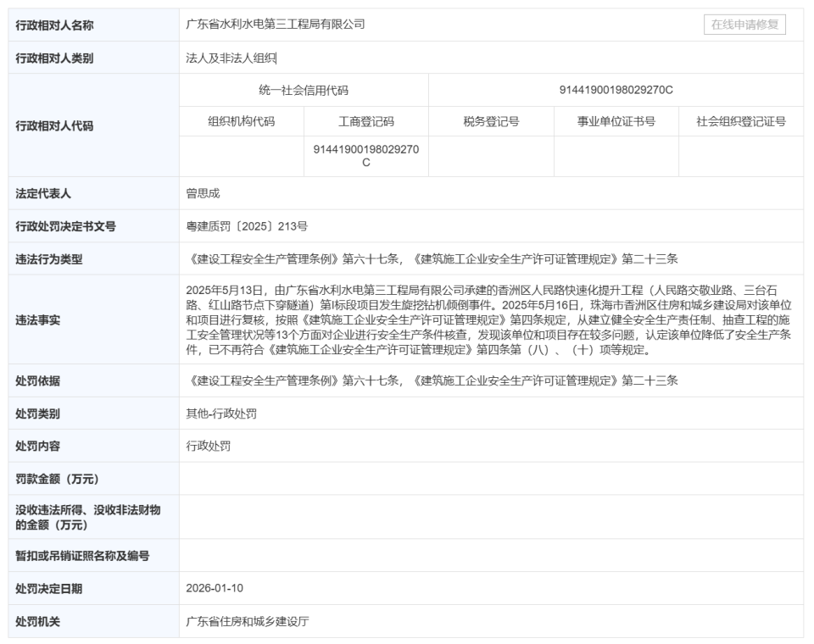The width and height of the screenshot is (814, 644).
Task: Select the value 其他-行政处罚
Action: click(x=221, y=414)
